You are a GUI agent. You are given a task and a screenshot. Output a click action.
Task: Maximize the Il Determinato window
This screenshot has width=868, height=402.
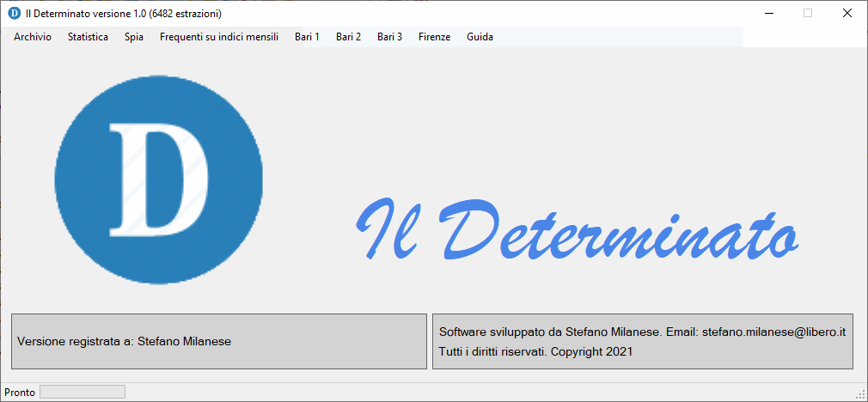[x=808, y=13]
